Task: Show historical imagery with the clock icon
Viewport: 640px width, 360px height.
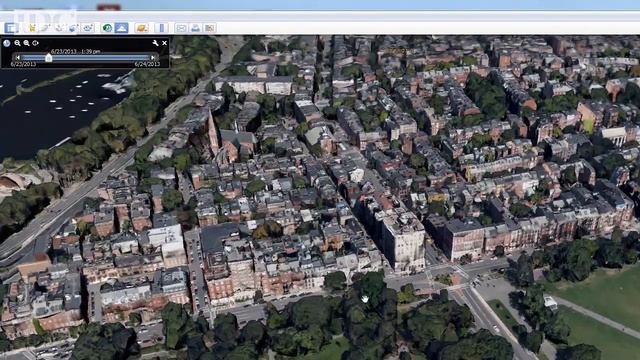Action: tap(107, 28)
